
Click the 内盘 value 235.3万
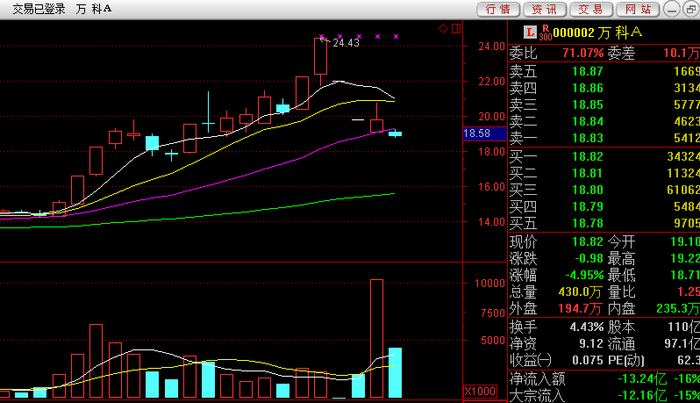[x=678, y=309]
